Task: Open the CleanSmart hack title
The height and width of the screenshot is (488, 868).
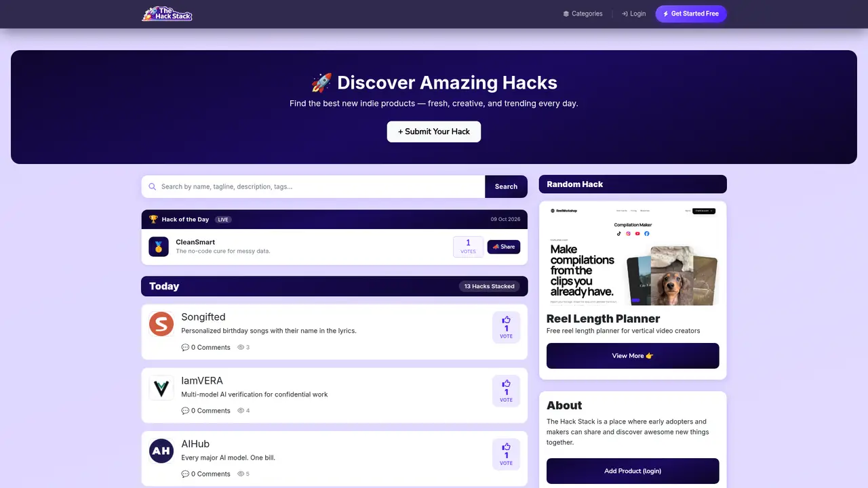Action: (x=195, y=242)
